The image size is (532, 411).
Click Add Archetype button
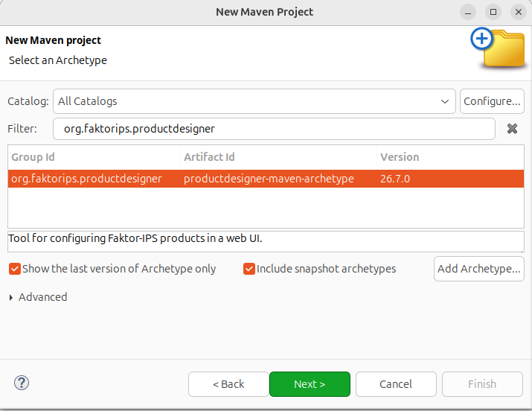click(478, 269)
